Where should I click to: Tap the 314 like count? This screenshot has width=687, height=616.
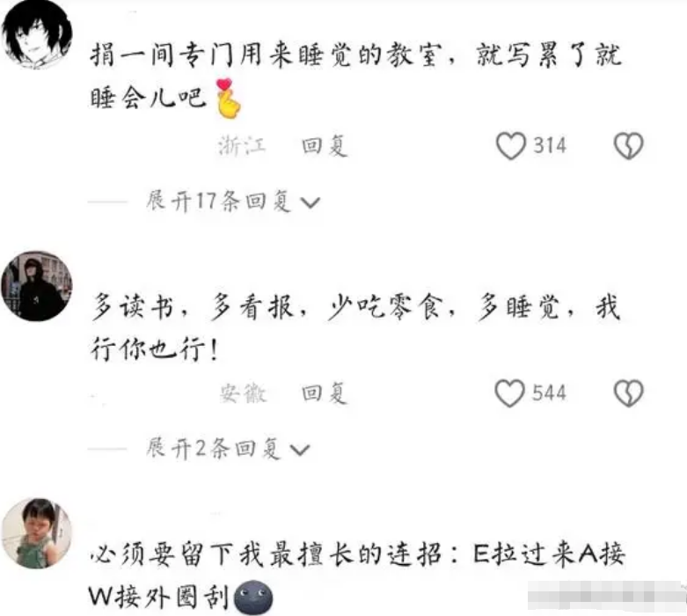550,145
